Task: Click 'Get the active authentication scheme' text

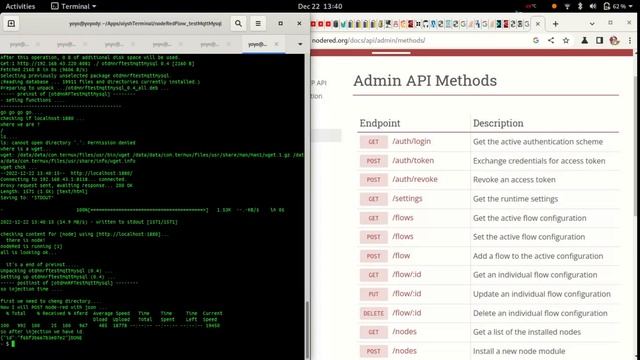Action: [x=538, y=142]
